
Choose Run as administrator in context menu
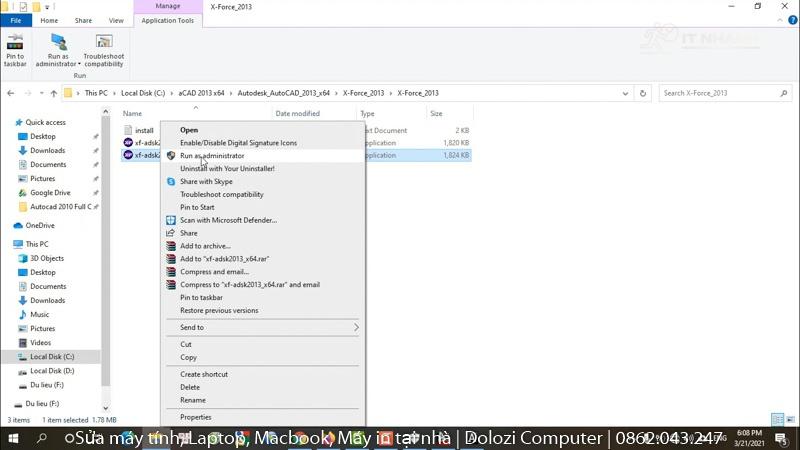pos(263,156)
